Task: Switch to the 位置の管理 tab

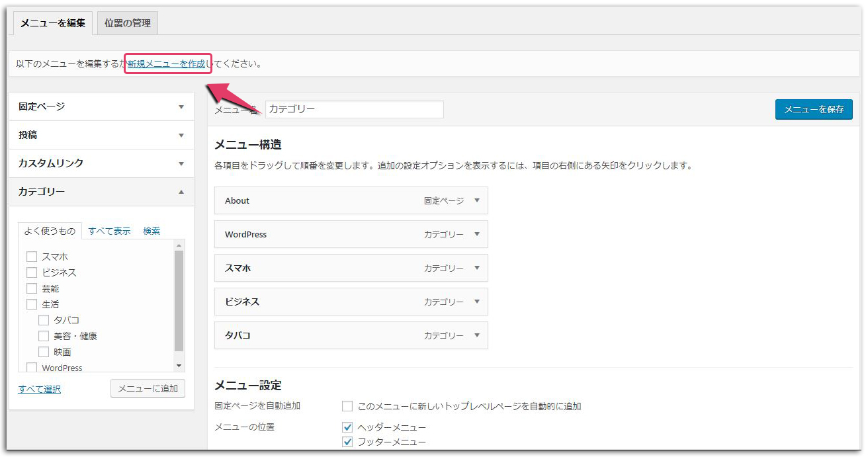Action: pos(127,22)
